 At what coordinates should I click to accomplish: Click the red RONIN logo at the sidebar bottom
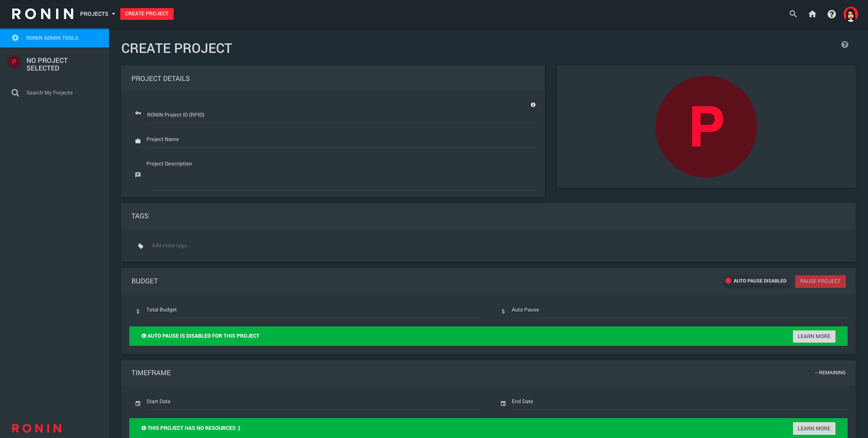pyautogui.click(x=37, y=428)
